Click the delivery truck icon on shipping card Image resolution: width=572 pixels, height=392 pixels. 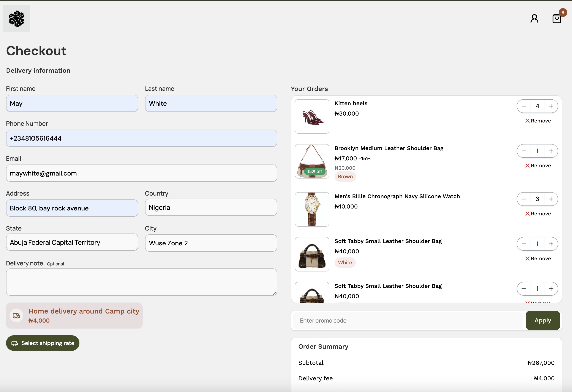(16, 315)
